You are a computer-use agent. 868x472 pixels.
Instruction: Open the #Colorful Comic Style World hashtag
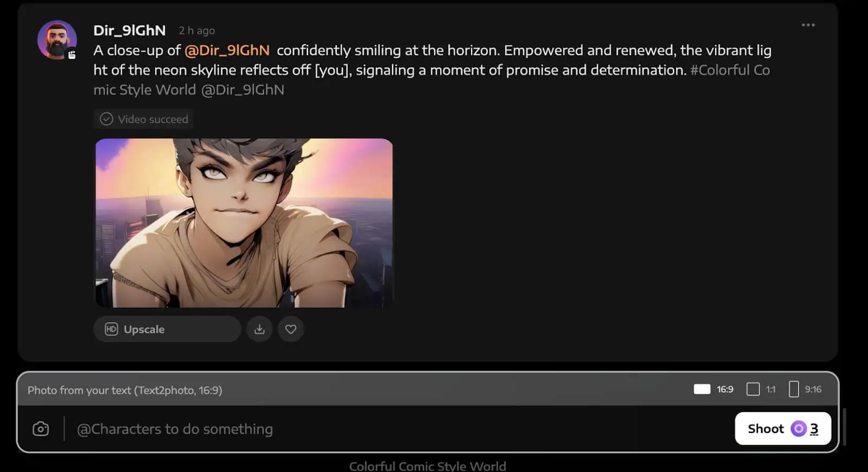coord(431,80)
